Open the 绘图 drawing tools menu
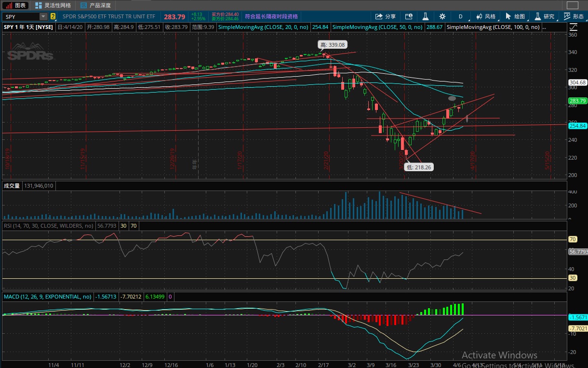 pos(515,16)
